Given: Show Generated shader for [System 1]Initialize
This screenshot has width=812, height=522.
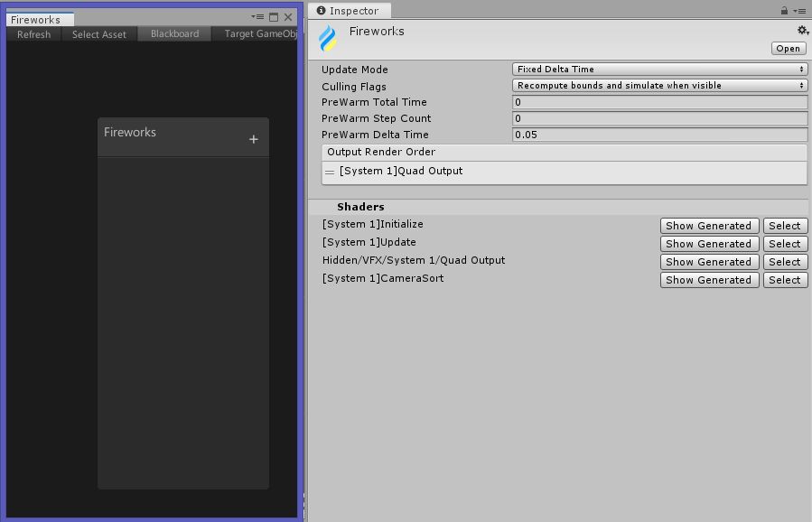Looking at the screenshot, I should (x=708, y=226).
